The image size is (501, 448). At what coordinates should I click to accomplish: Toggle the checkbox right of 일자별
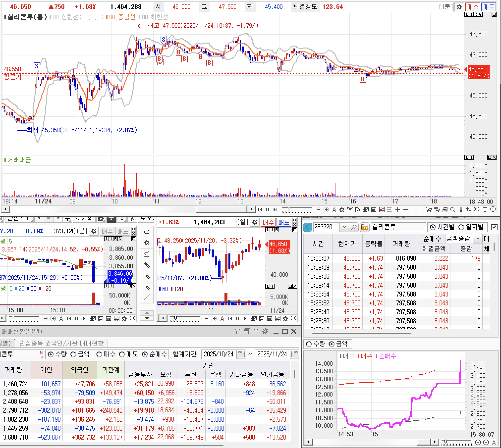point(494,227)
